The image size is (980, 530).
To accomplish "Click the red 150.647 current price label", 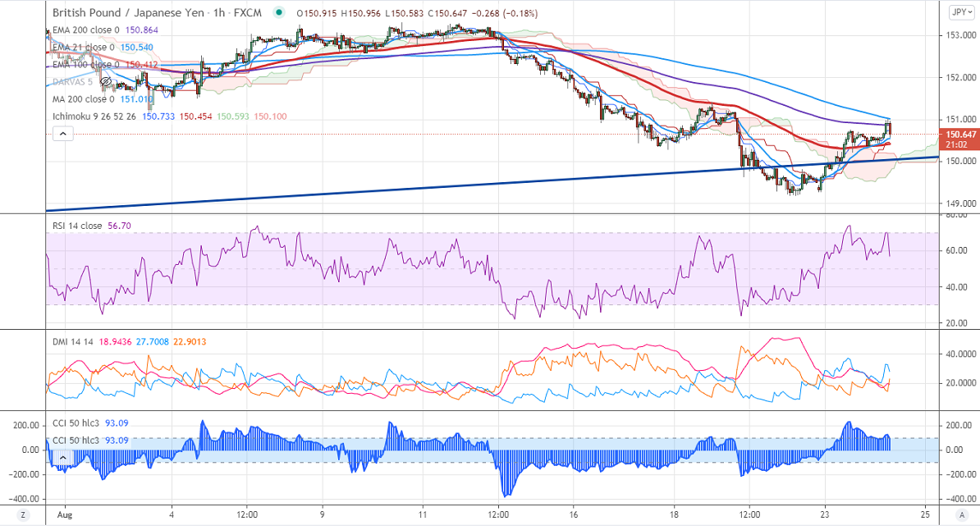I will [x=960, y=135].
